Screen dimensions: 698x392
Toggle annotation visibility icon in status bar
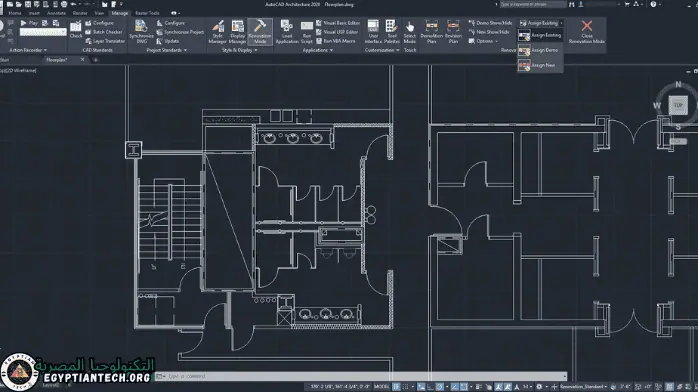pos(498,387)
